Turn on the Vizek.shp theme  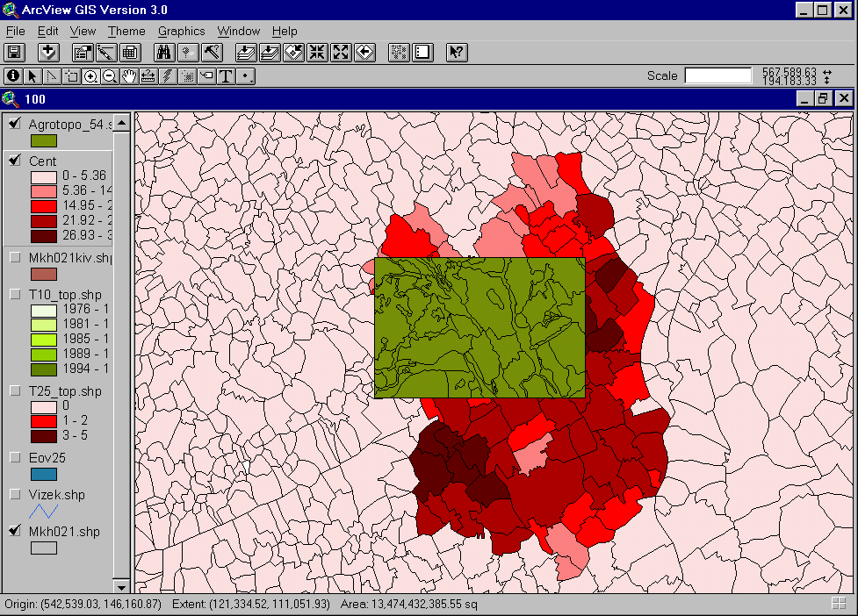(x=15, y=495)
